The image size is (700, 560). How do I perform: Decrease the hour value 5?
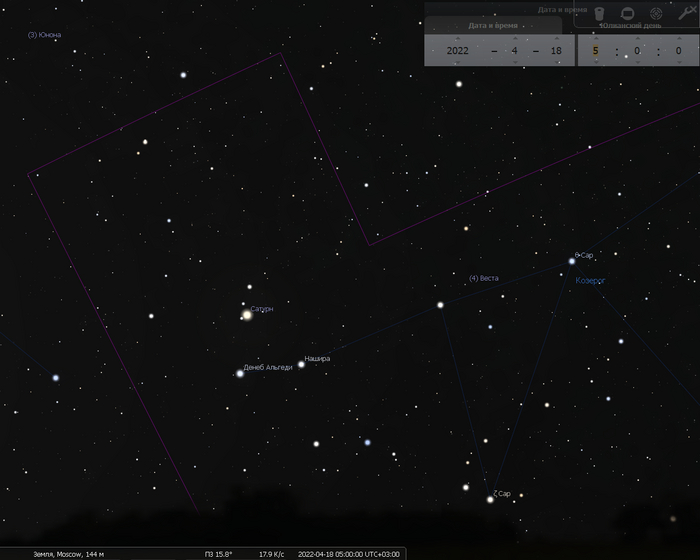(x=596, y=63)
